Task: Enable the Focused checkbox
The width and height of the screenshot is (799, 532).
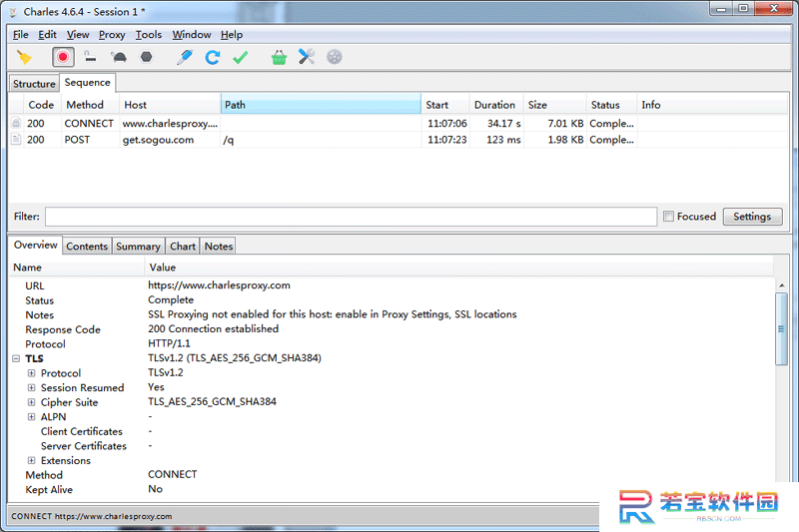Action: point(668,217)
